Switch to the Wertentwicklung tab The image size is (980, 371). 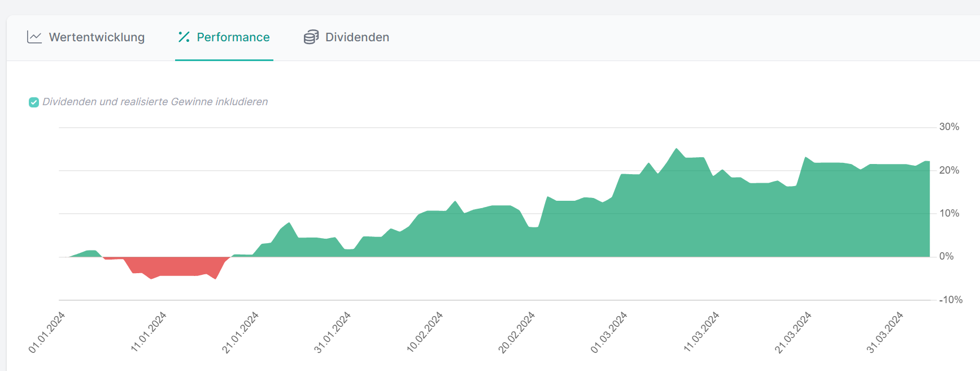click(97, 37)
